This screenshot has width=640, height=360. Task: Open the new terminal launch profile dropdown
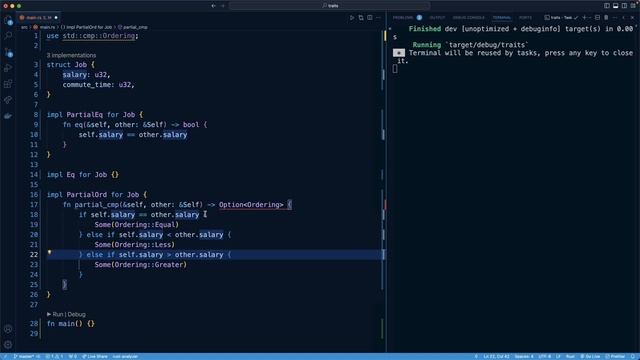tap(590, 18)
